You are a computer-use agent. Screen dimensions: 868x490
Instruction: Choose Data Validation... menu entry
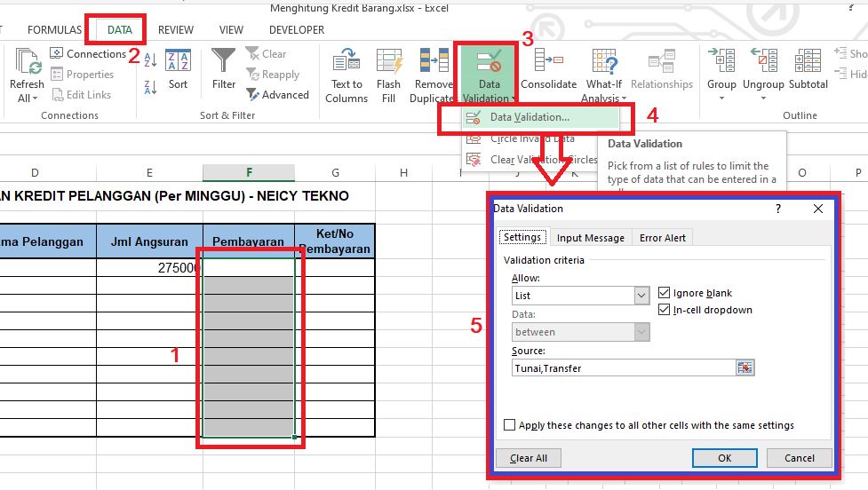tap(540, 117)
